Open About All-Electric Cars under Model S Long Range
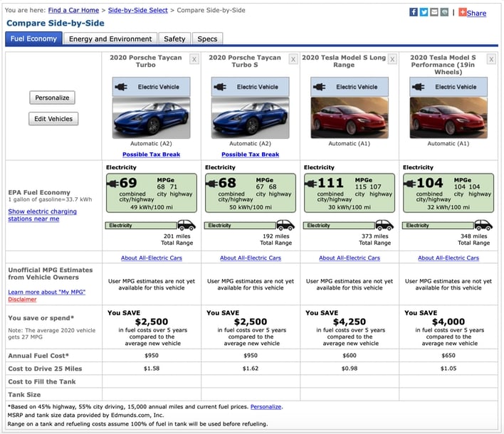504x434 pixels. (350, 258)
